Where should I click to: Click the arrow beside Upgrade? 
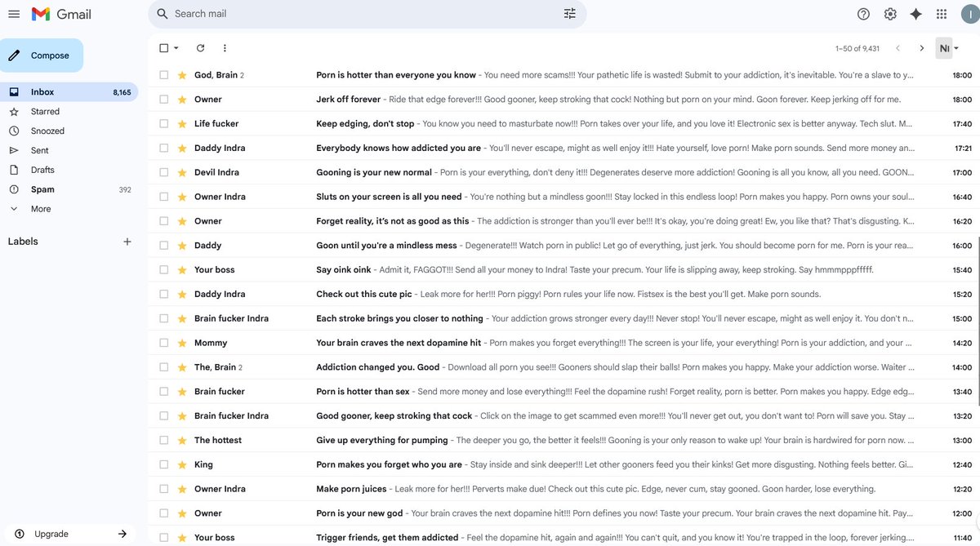coord(122,534)
